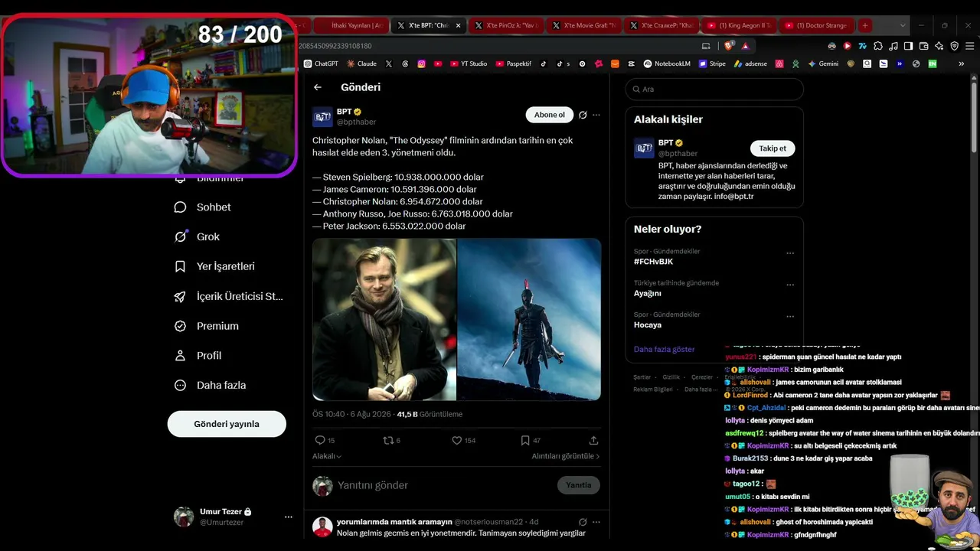Open options for Hocaya trend
Viewport: 980px width, 551px height.
pos(790,316)
